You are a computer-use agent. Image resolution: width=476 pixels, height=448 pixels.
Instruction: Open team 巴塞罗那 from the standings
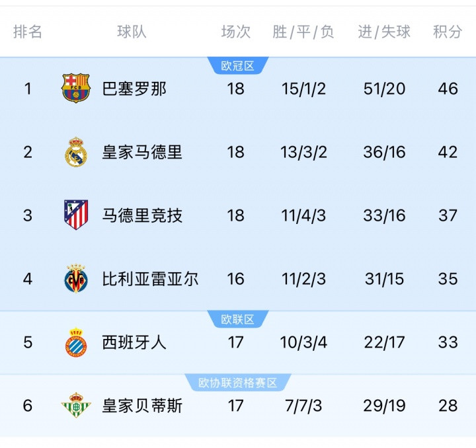coord(134,89)
